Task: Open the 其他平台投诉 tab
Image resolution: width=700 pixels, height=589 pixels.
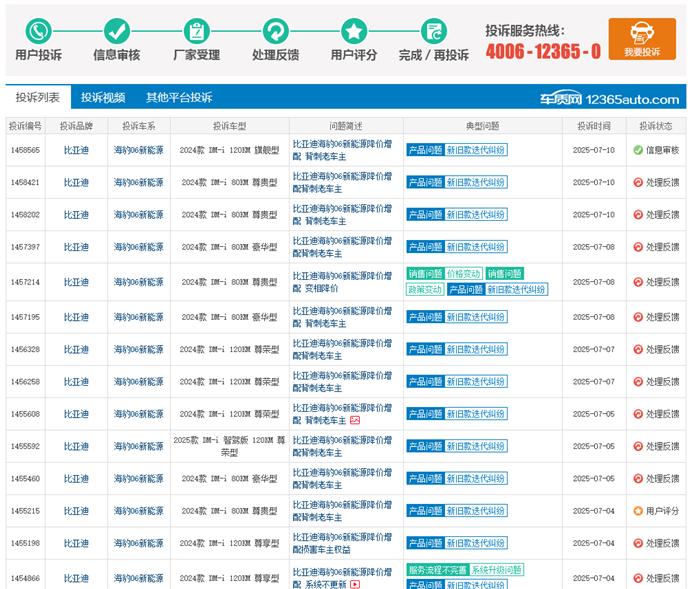Action: point(179,97)
